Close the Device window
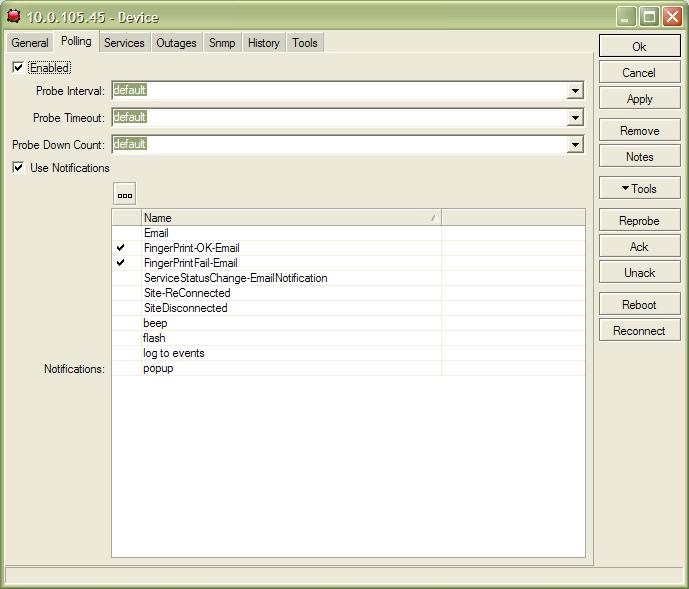Viewport: 689px width, 589px height. tap(673, 17)
